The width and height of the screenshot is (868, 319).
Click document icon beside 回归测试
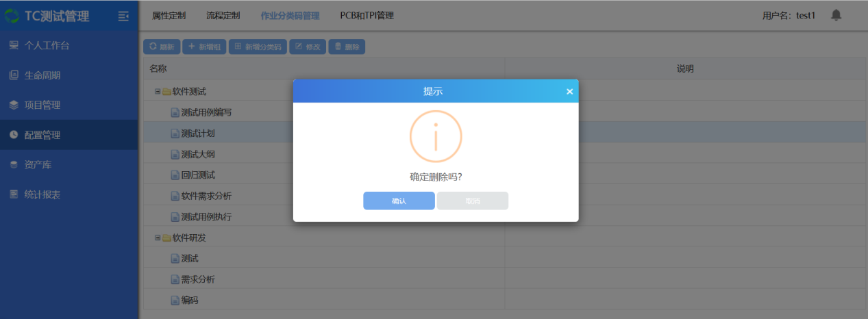coord(175,175)
